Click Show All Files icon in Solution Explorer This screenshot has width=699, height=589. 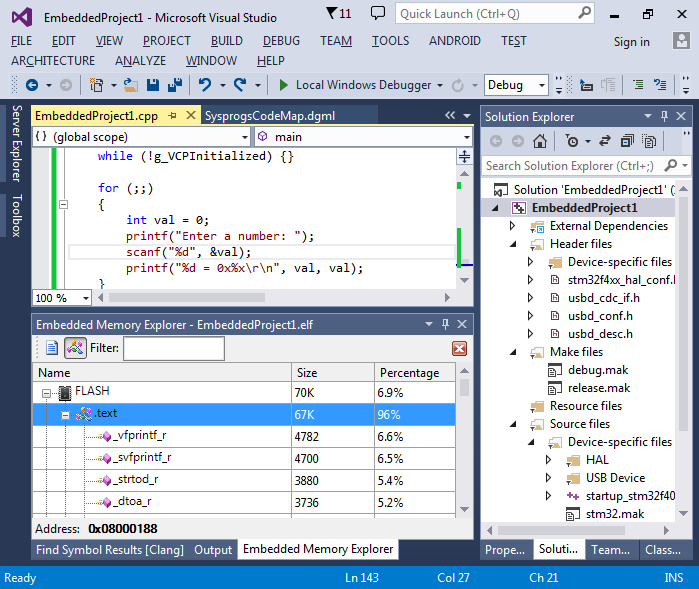(x=649, y=141)
